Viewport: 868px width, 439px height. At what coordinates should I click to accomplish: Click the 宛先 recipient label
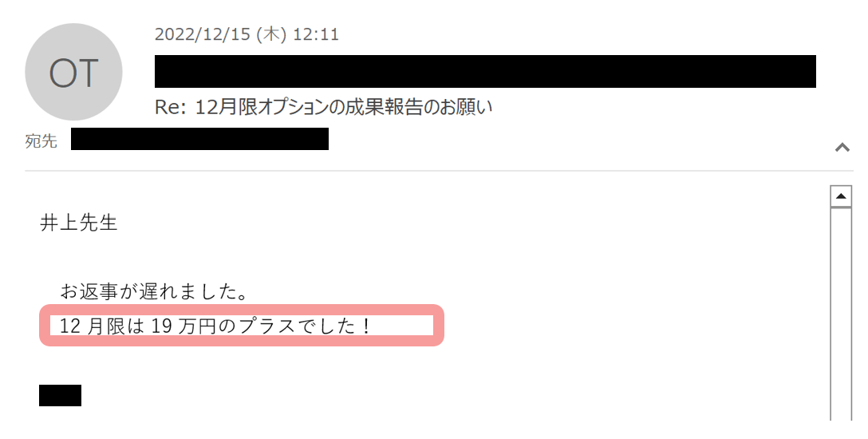coord(41,140)
